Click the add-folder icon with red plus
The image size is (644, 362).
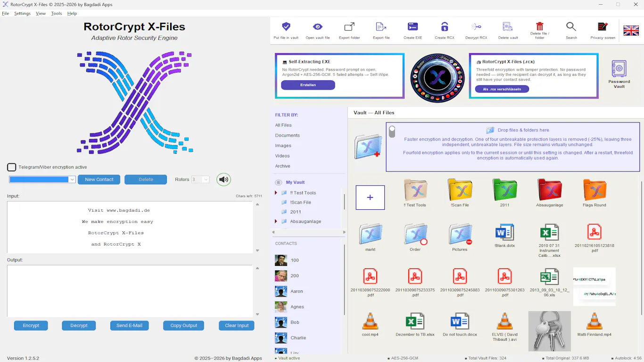coord(368,146)
